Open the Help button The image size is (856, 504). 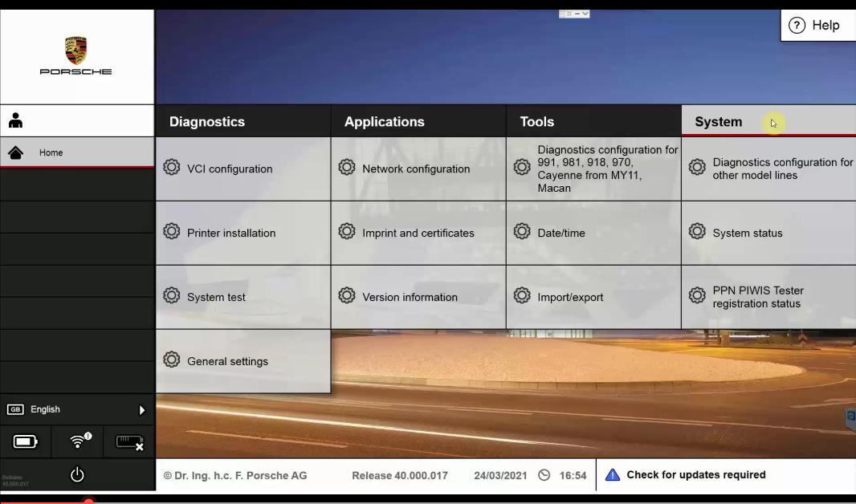tap(814, 26)
